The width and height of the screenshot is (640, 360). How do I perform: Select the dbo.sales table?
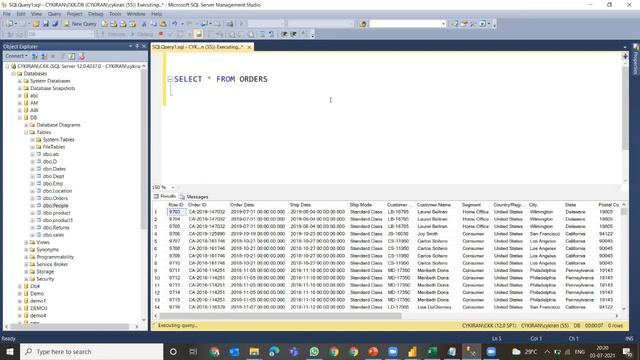pos(53,235)
